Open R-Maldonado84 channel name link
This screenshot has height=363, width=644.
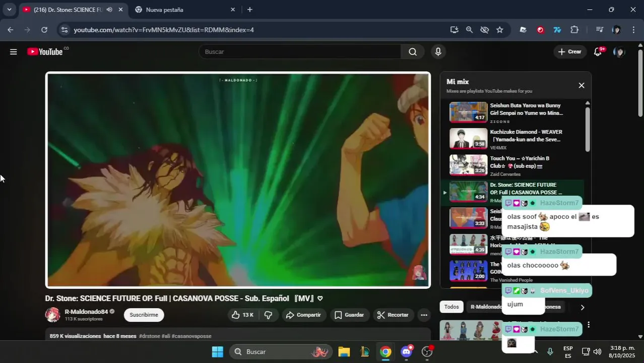pos(86,312)
